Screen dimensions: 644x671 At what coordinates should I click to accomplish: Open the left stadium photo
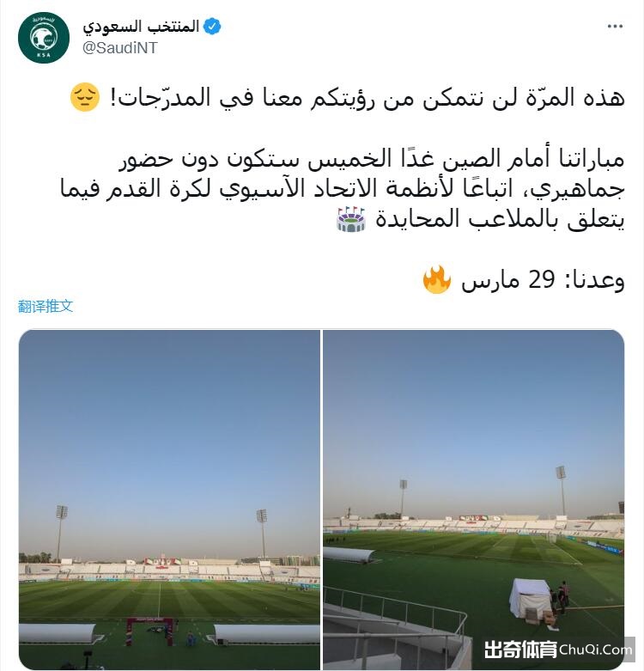(x=169, y=499)
